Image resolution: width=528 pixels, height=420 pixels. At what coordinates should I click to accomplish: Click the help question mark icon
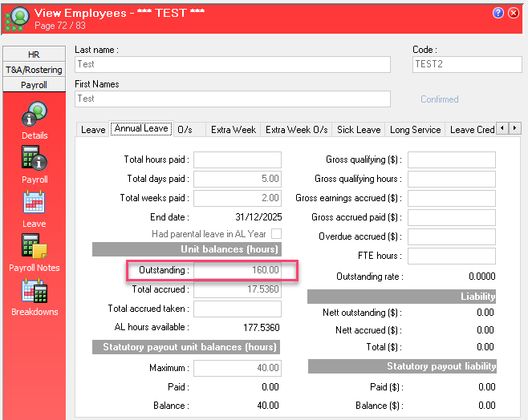click(498, 13)
